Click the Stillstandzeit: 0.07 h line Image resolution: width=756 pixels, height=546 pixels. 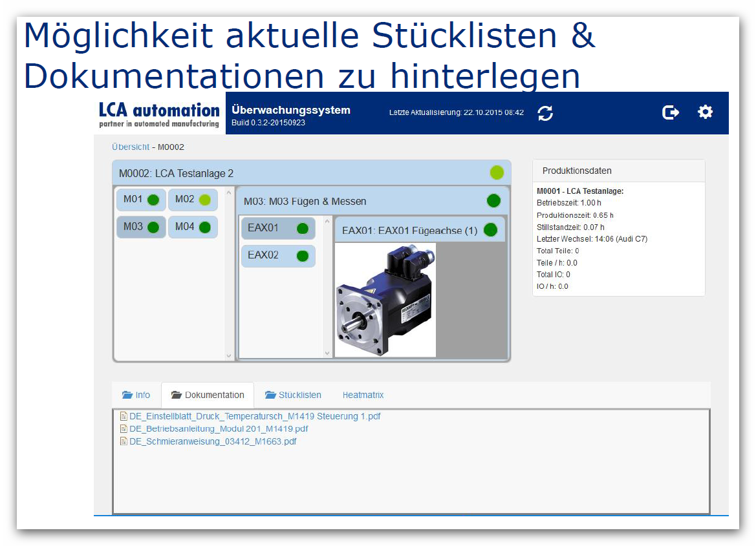[x=570, y=227]
